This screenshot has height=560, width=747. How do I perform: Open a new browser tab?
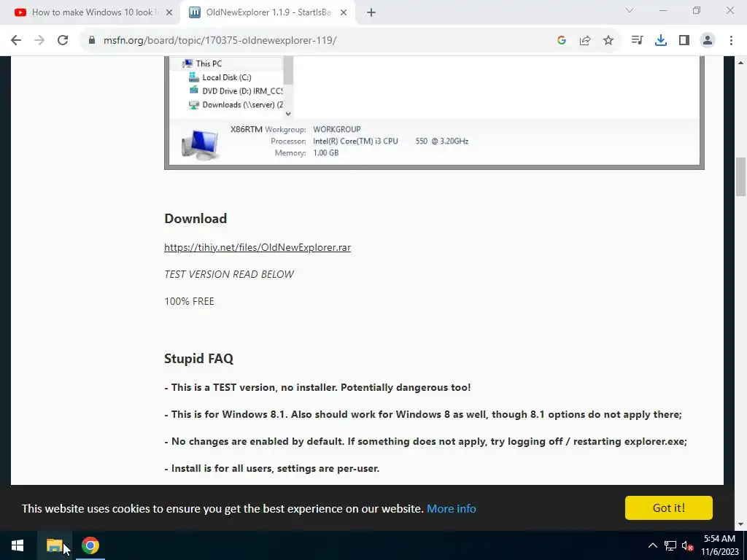pyautogui.click(x=371, y=13)
